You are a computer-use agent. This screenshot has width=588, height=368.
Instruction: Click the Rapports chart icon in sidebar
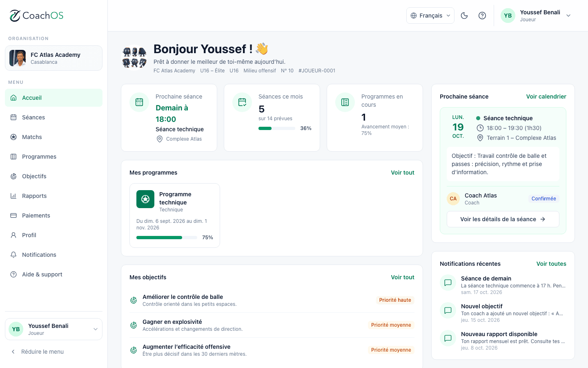[x=13, y=196]
